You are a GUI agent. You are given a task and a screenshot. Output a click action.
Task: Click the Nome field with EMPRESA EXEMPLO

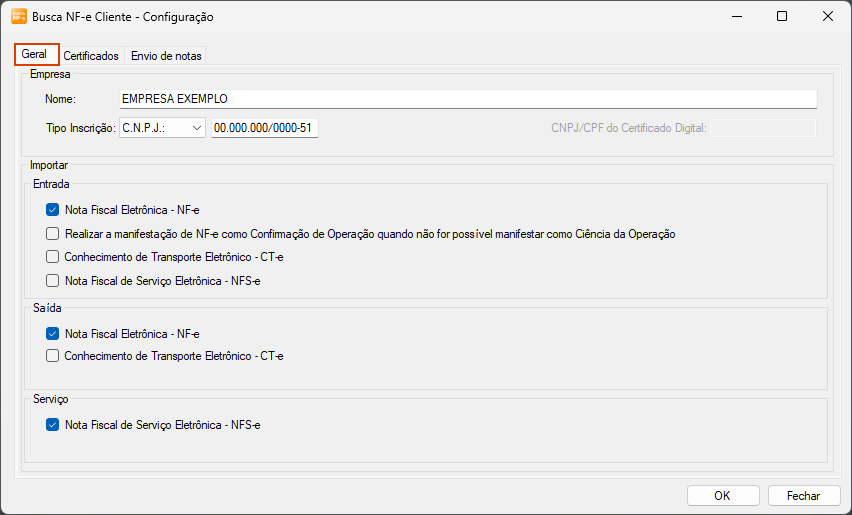tap(467, 99)
